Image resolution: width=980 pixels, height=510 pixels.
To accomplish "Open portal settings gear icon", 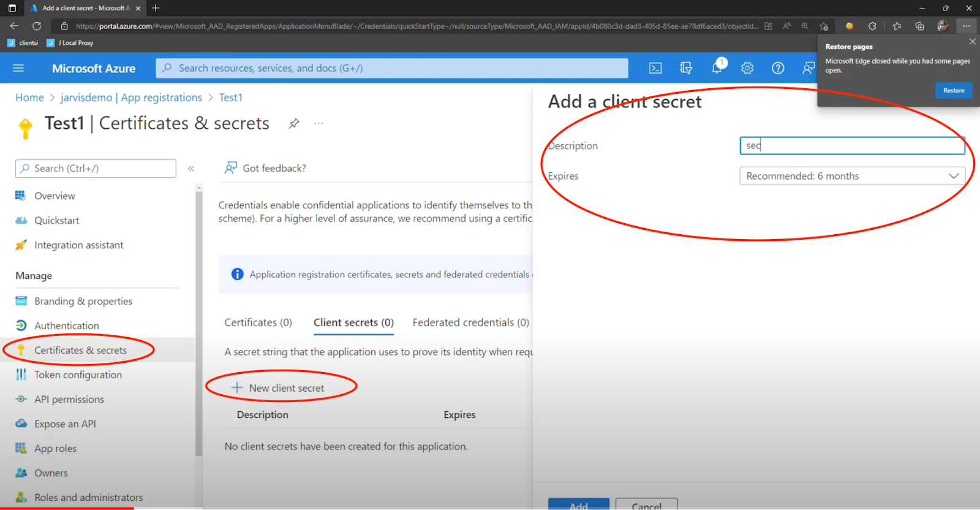I will click(x=747, y=68).
